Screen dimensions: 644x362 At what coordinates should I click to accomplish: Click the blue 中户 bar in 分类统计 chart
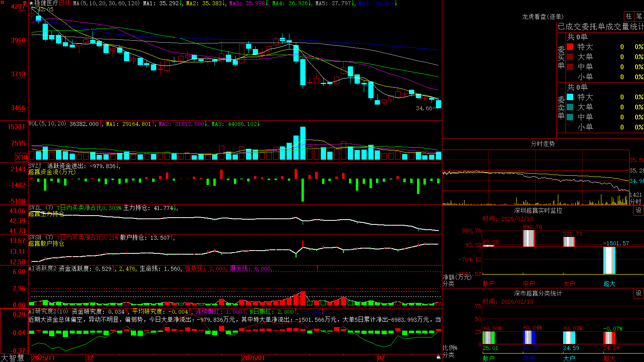528,337
